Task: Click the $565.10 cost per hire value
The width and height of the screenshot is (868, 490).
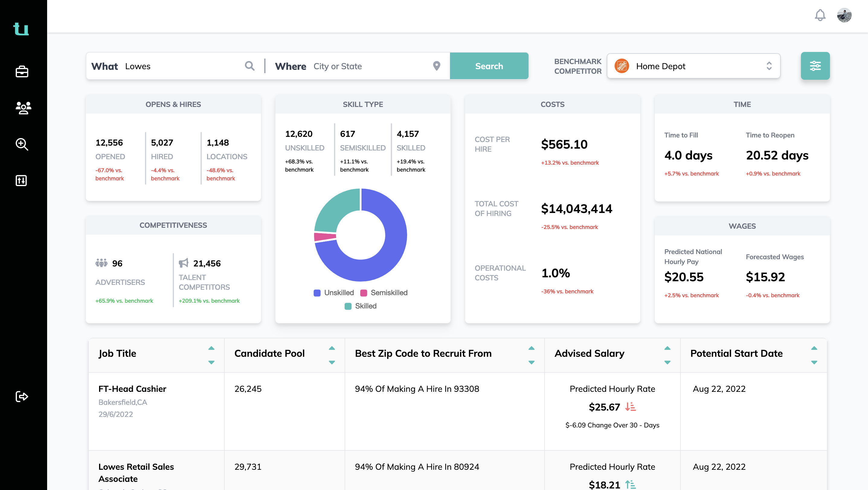Action: pos(564,144)
